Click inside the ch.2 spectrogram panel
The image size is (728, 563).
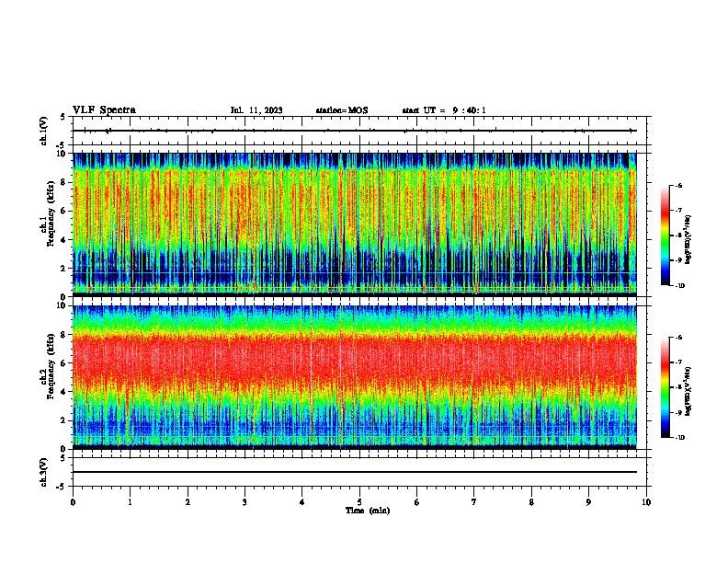coord(355,377)
